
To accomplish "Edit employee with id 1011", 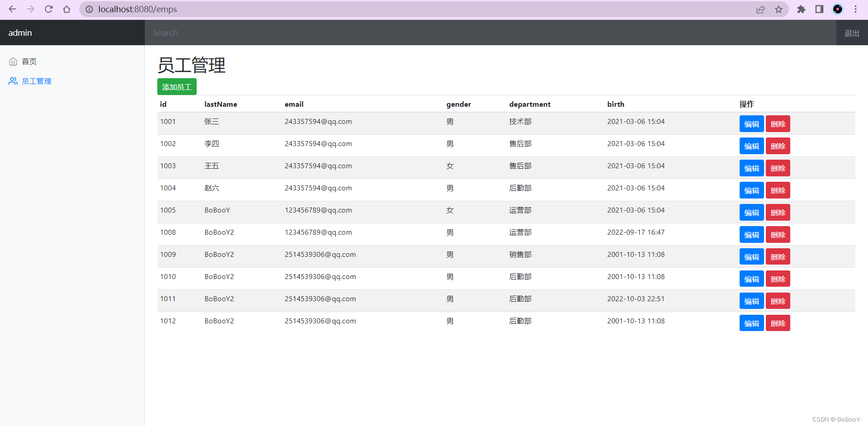I will click(751, 301).
